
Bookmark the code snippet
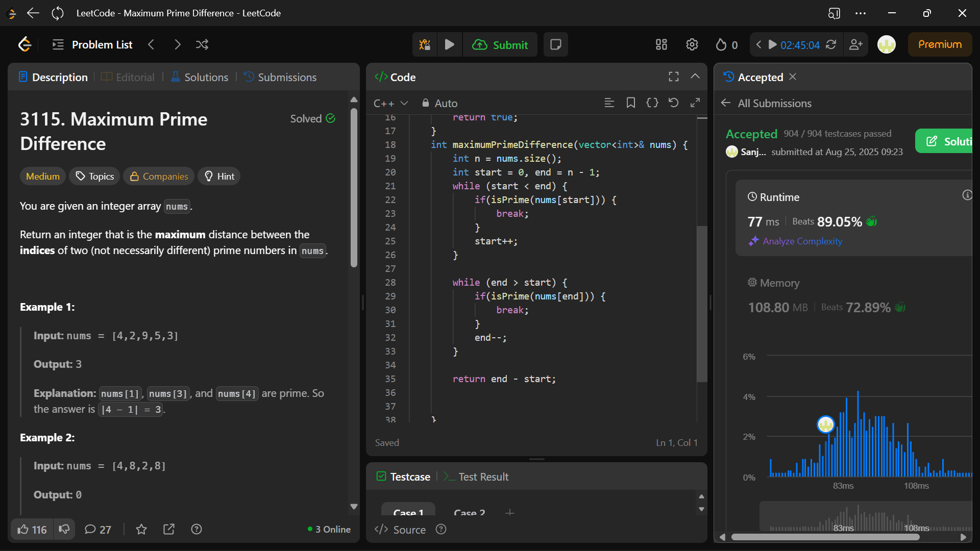(x=631, y=103)
